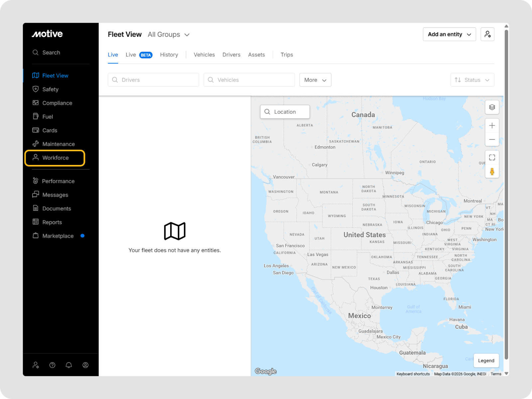The image size is (532, 399).
Task: Click the Street View pegman icon
Action: pos(492,172)
